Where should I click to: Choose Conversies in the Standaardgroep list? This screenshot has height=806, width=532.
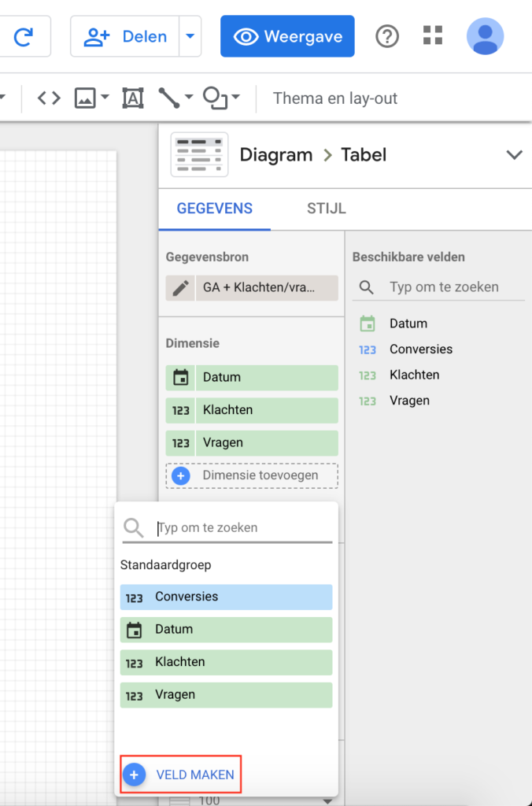click(226, 597)
